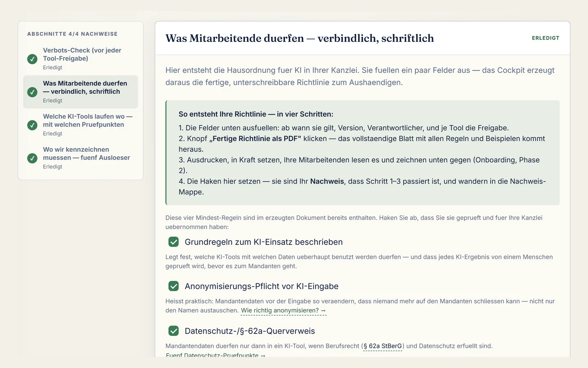Go to Welche KI-Tools laufen wo section
This screenshot has height=368, width=588.
pos(80,125)
